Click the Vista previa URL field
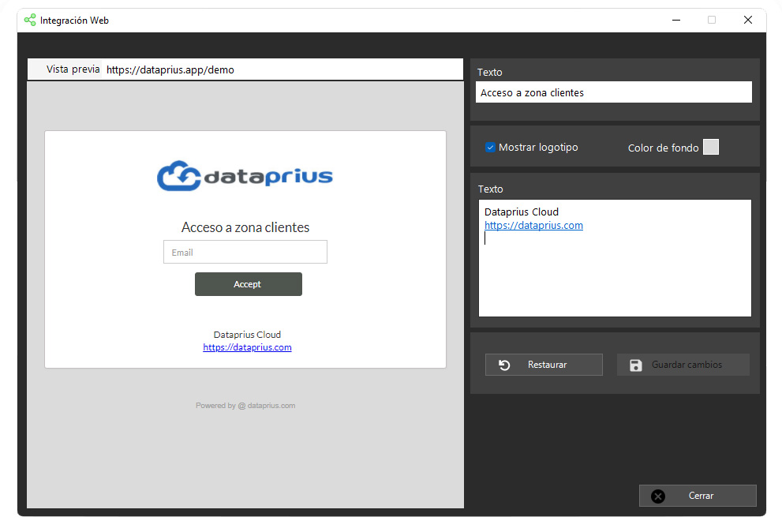 pos(284,69)
